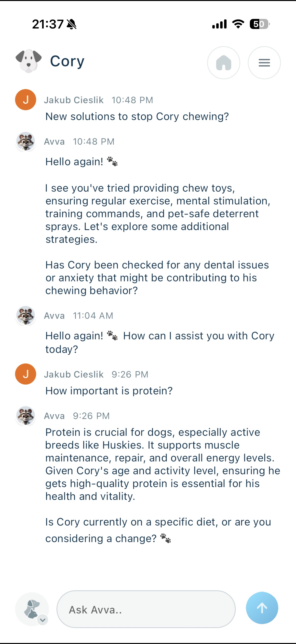The image size is (296, 644).
Task: Open the hamburger menu
Action: pos(264,62)
